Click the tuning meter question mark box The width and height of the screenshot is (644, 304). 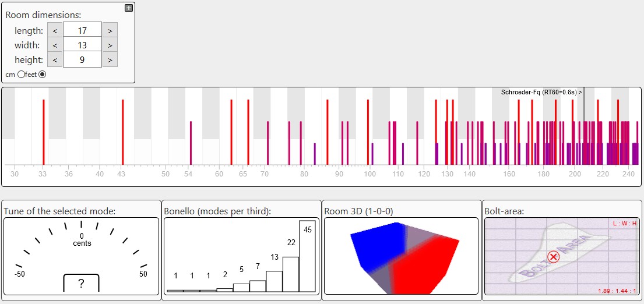click(x=81, y=283)
